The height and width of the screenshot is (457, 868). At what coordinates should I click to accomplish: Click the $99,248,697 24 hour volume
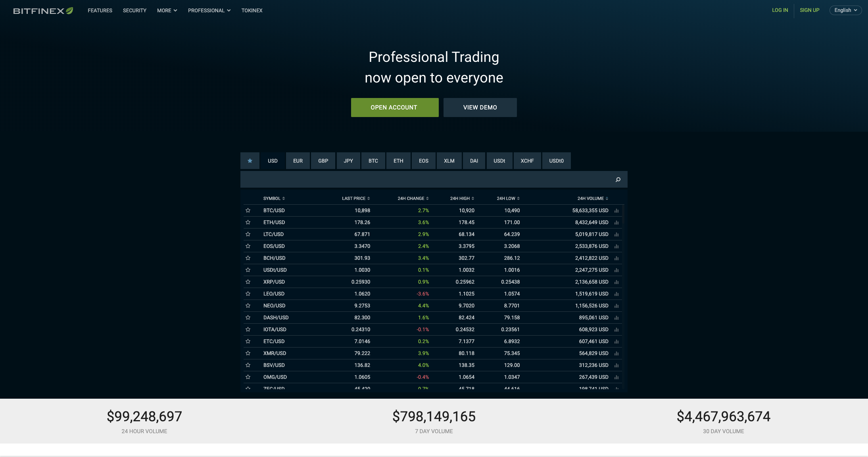144,417
